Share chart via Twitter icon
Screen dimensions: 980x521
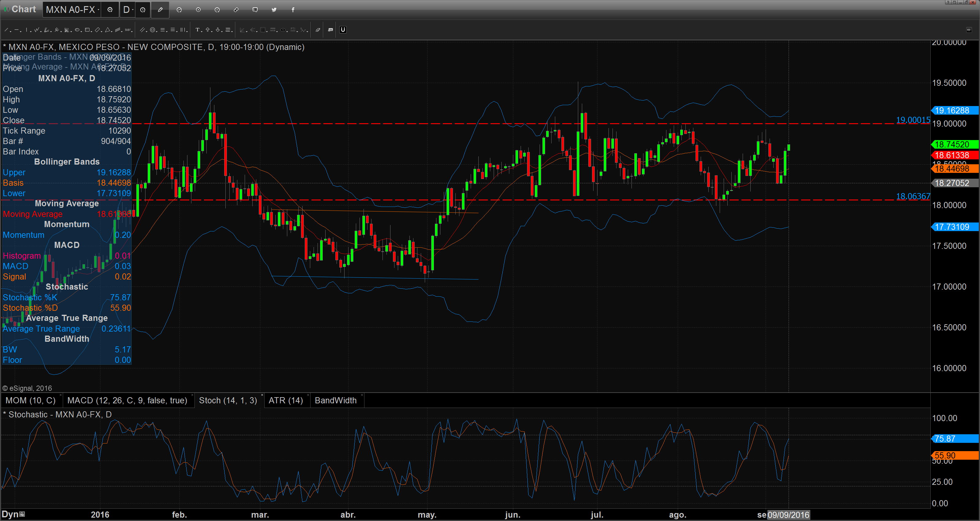pyautogui.click(x=274, y=10)
